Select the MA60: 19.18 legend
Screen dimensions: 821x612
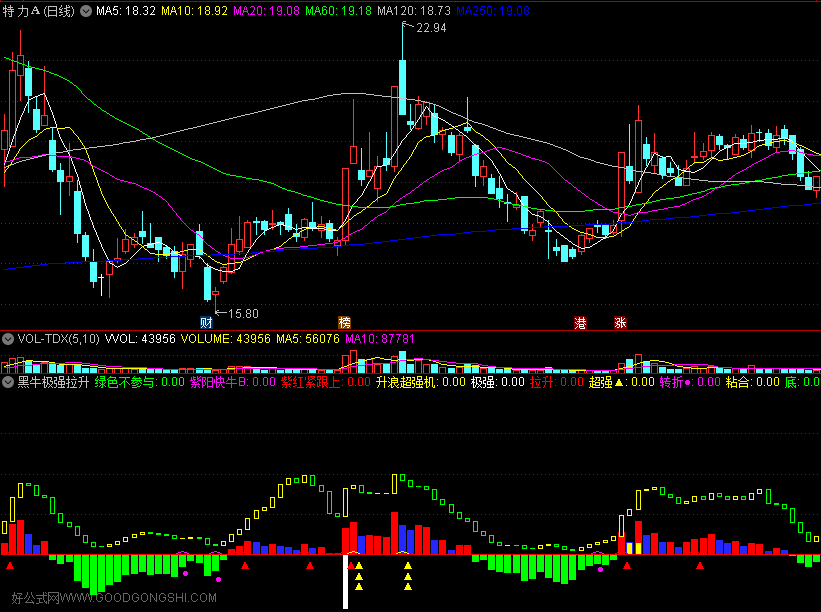[x=338, y=11]
